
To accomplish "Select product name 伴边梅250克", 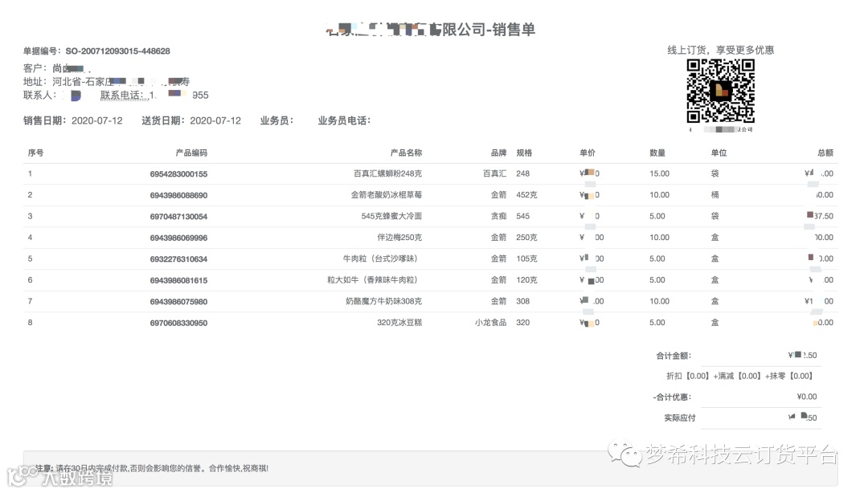I will 399,238.
